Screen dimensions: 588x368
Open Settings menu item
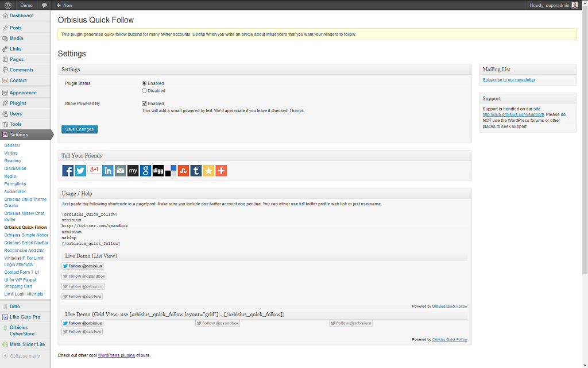[25, 135]
